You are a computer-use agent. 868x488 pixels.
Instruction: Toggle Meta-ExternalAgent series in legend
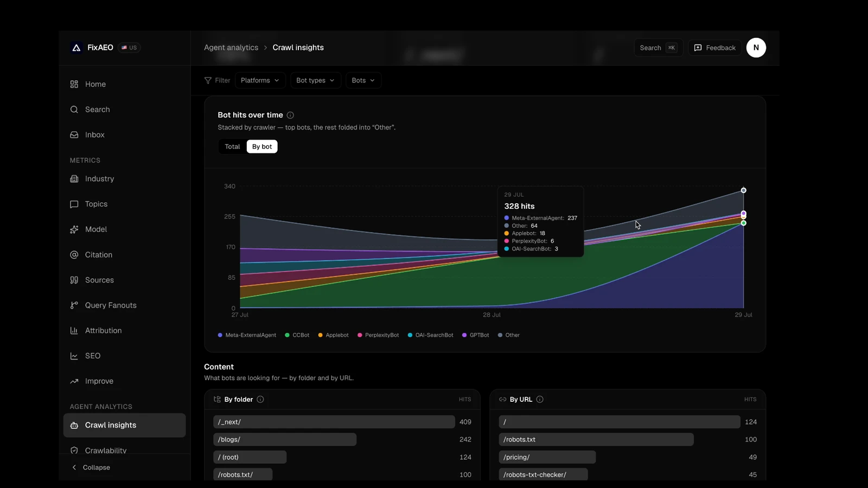click(x=247, y=335)
